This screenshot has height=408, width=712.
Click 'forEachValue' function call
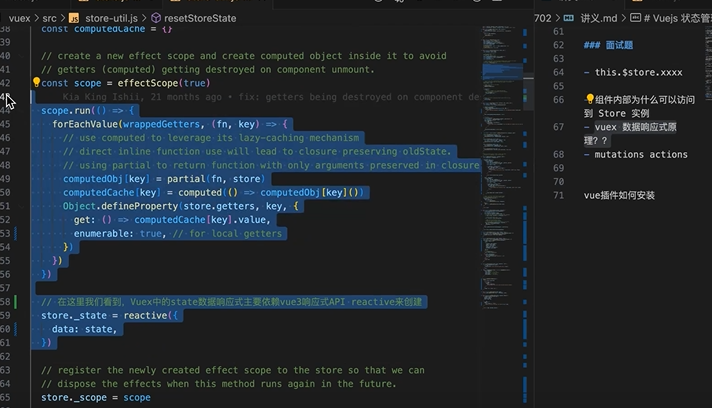tap(85, 124)
